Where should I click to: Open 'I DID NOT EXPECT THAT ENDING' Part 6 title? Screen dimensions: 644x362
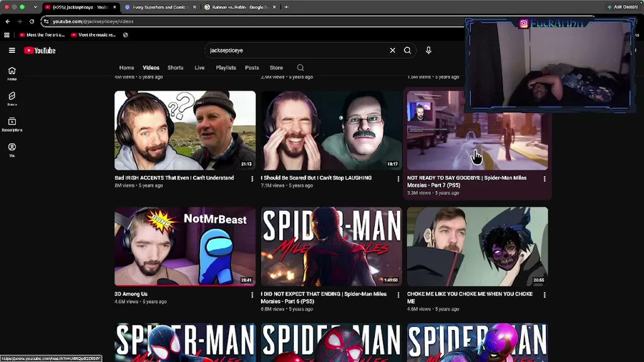(x=324, y=298)
